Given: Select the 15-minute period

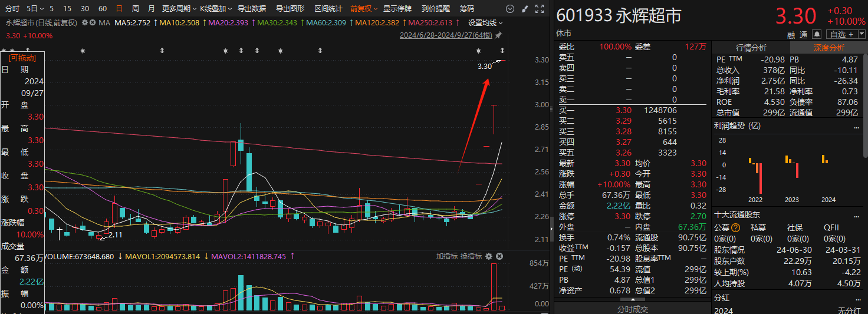Looking at the screenshot, I should coord(67,9).
